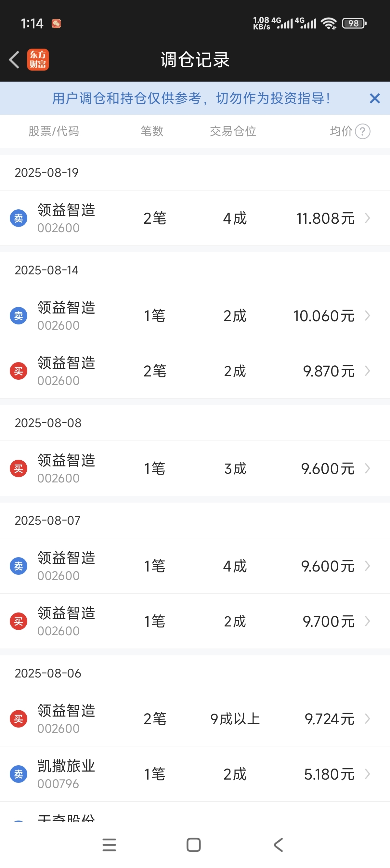Tap the 买 badge on 9.870元 record

click(x=19, y=371)
